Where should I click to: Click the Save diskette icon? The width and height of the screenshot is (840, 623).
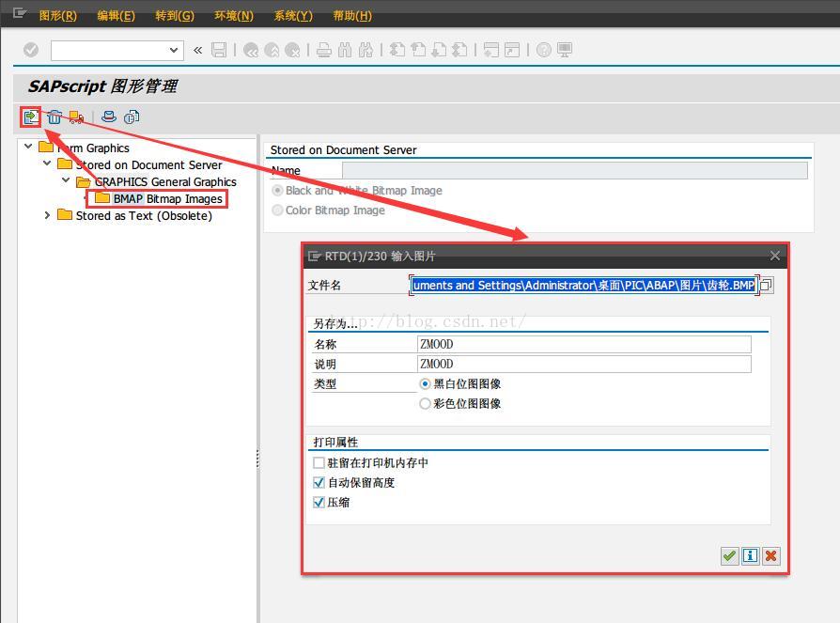click(219, 50)
